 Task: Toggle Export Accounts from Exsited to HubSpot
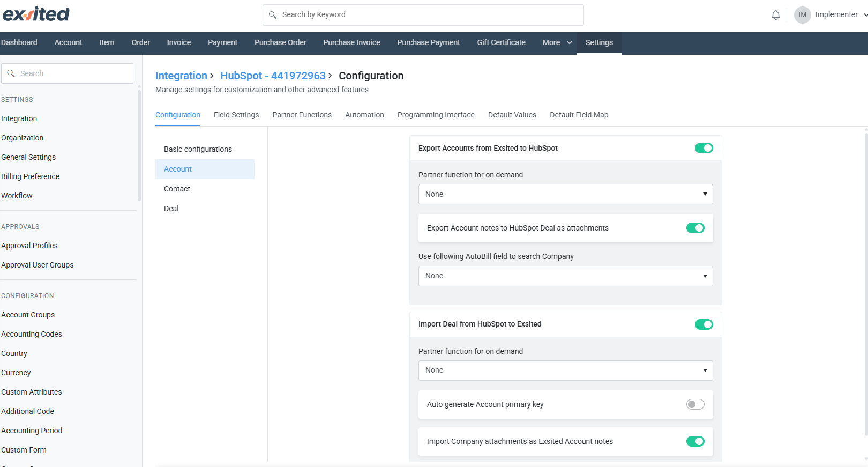point(704,148)
